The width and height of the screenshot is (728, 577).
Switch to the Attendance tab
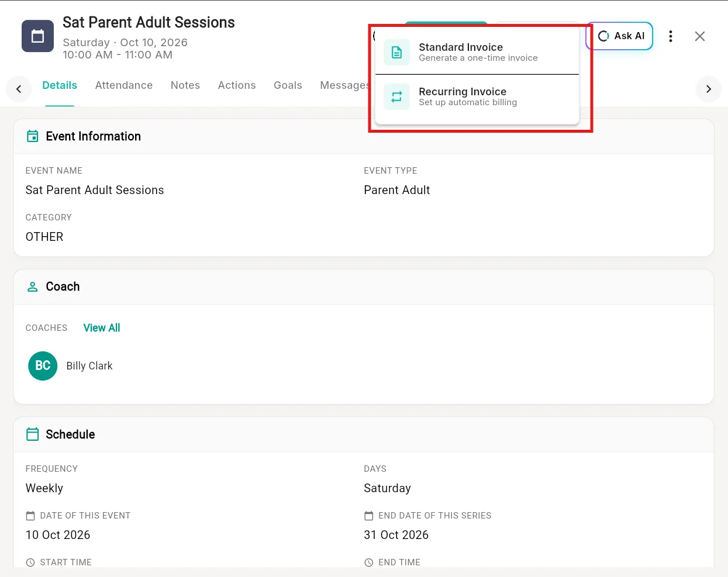124,85
